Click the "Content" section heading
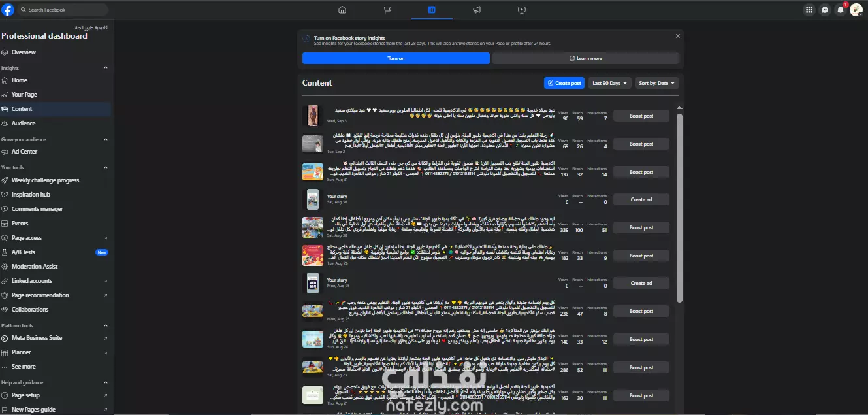The width and height of the screenshot is (868, 415). (317, 83)
